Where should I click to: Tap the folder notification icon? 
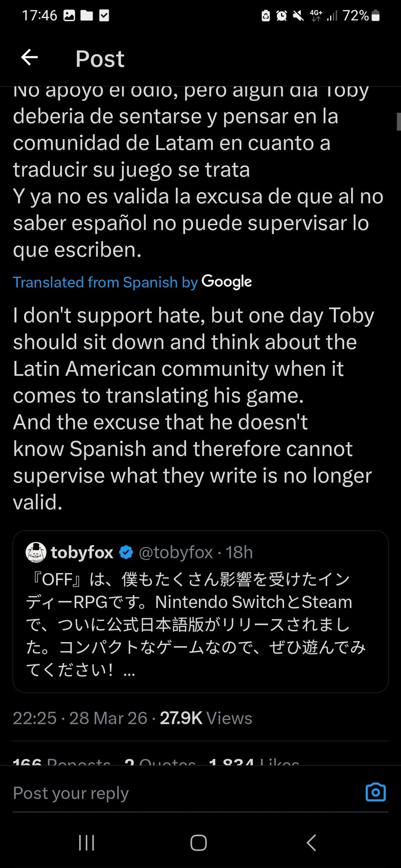[87, 16]
